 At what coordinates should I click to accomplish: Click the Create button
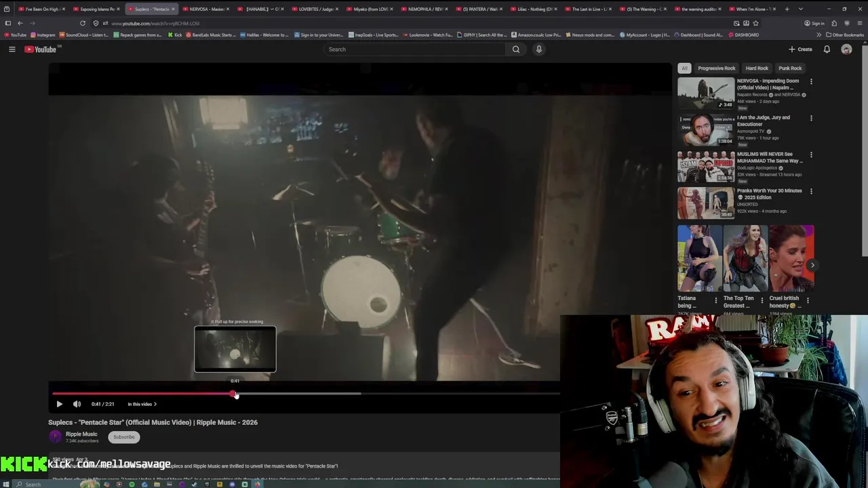click(800, 49)
